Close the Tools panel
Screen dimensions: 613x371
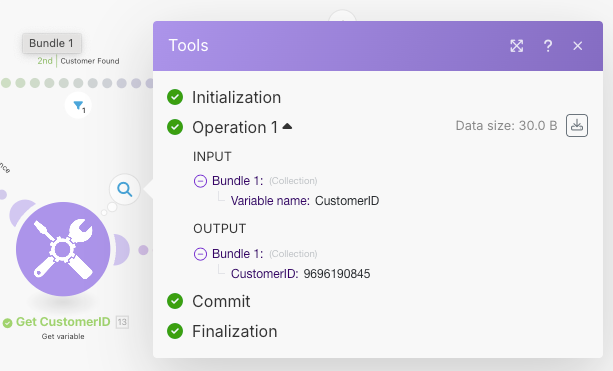(577, 46)
